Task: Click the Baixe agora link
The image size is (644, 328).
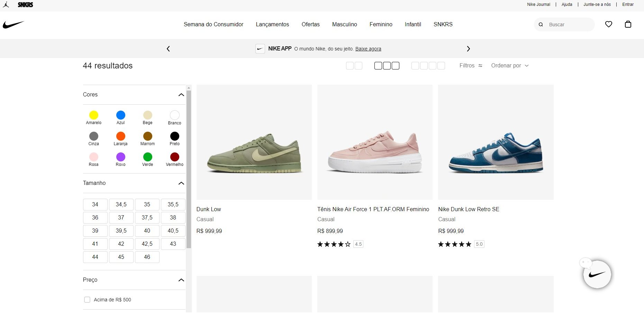Action: coord(368,49)
